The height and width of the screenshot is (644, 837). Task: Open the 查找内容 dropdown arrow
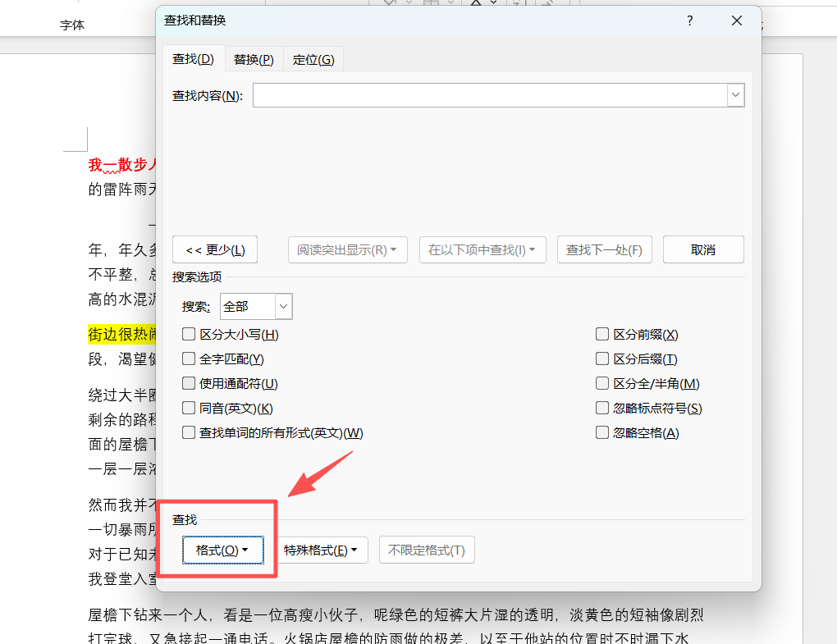(x=735, y=95)
